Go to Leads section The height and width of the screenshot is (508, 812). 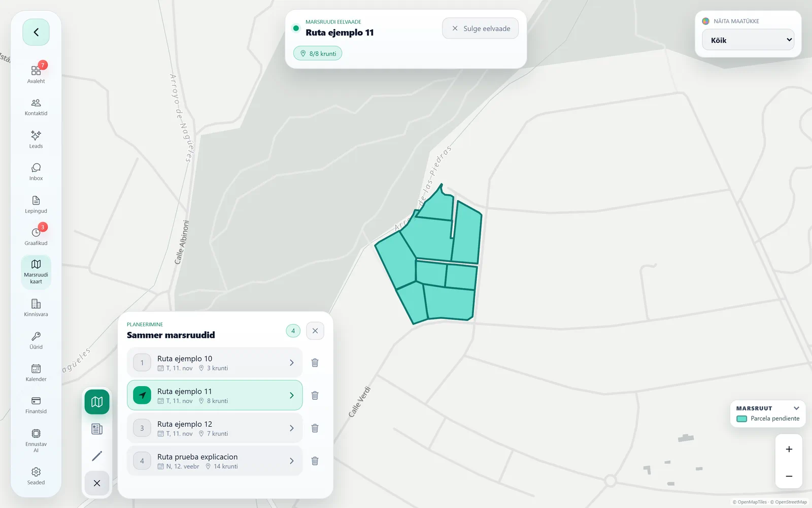pos(36,140)
